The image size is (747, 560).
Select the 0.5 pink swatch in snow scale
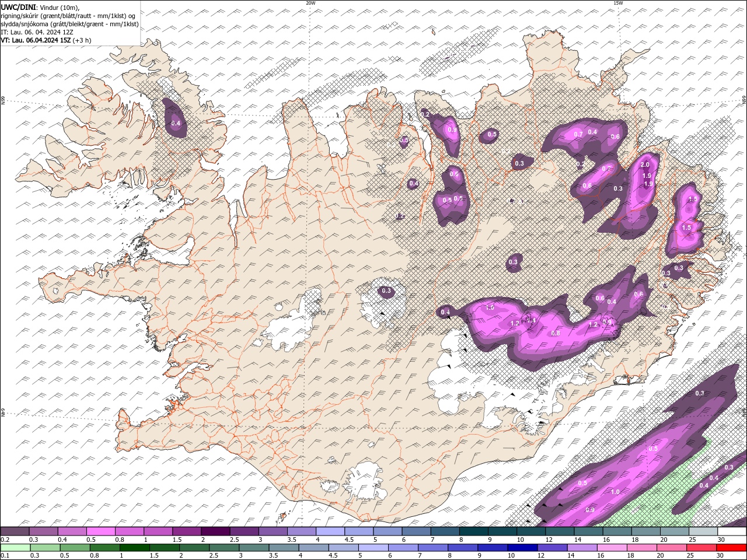(x=101, y=531)
